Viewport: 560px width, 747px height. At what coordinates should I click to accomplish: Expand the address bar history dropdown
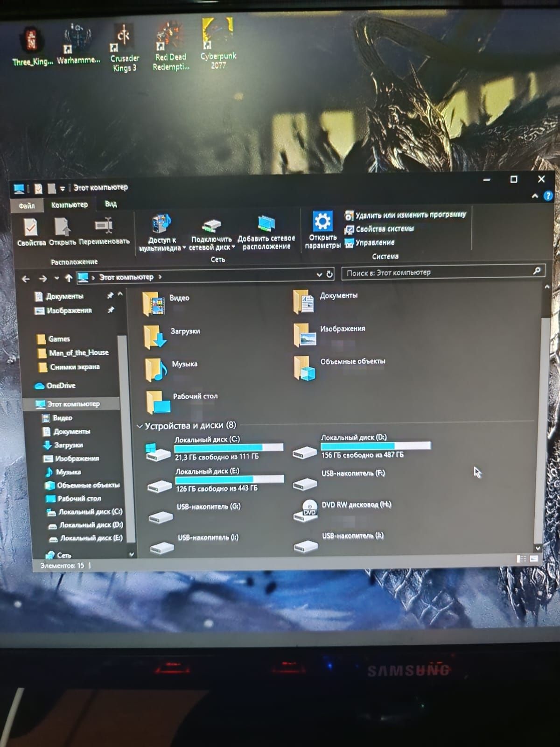point(319,275)
